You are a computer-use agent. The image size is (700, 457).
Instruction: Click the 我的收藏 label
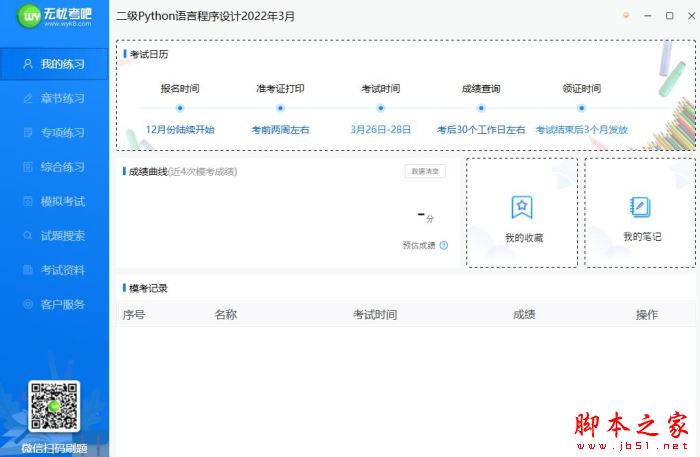(524, 238)
